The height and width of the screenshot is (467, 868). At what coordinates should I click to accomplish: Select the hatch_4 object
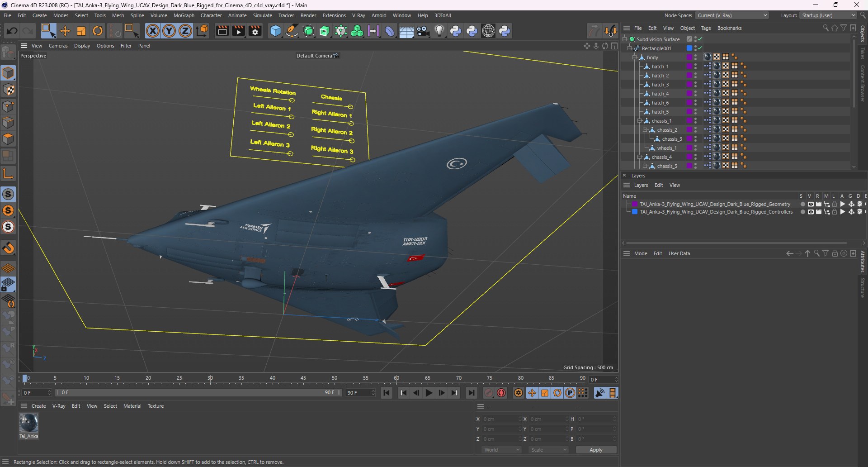pyautogui.click(x=660, y=94)
